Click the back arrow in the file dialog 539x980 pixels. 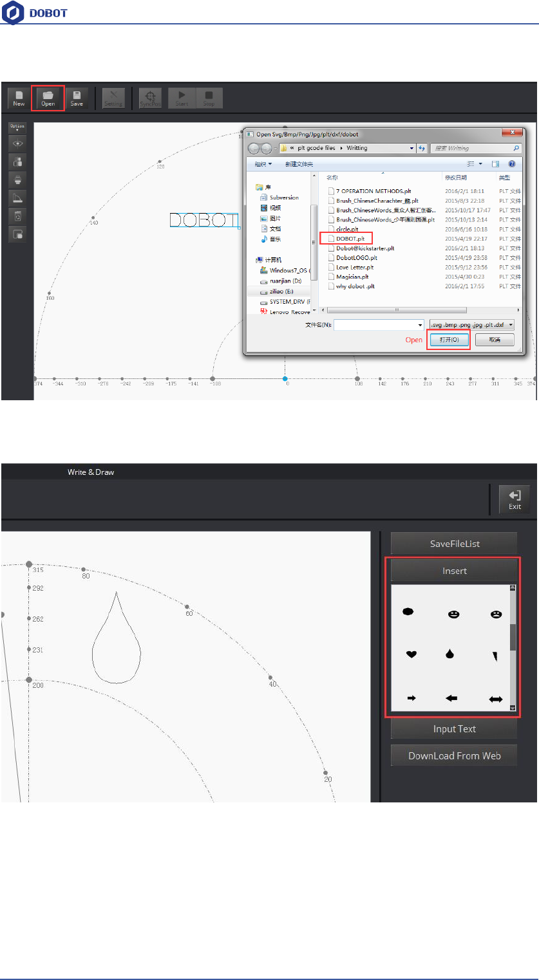pos(254,148)
